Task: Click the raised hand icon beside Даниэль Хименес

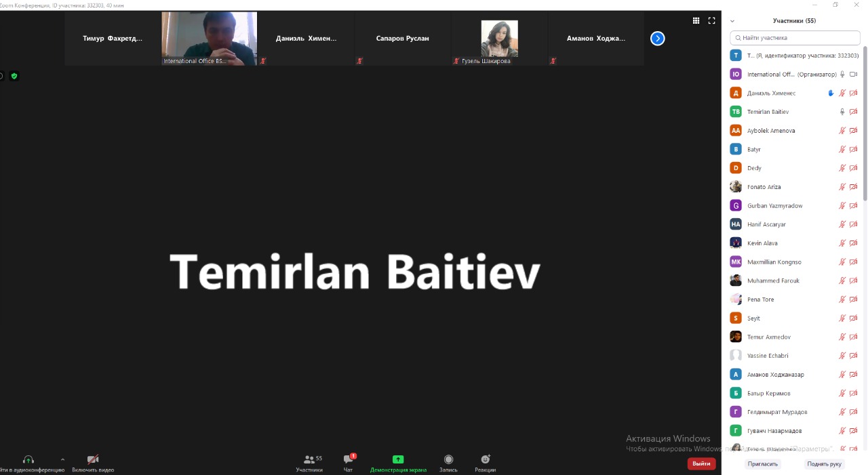Action: 831,94
